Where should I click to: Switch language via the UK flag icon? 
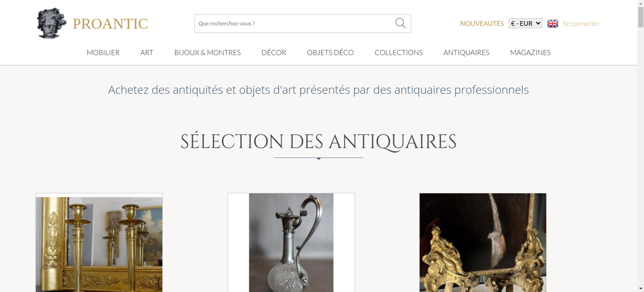[553, 23]
